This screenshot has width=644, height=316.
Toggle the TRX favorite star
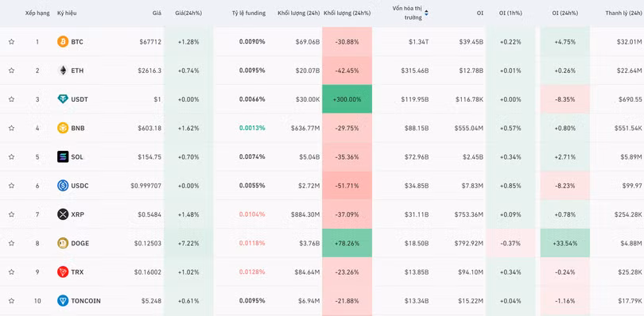(x=11, y=272)
